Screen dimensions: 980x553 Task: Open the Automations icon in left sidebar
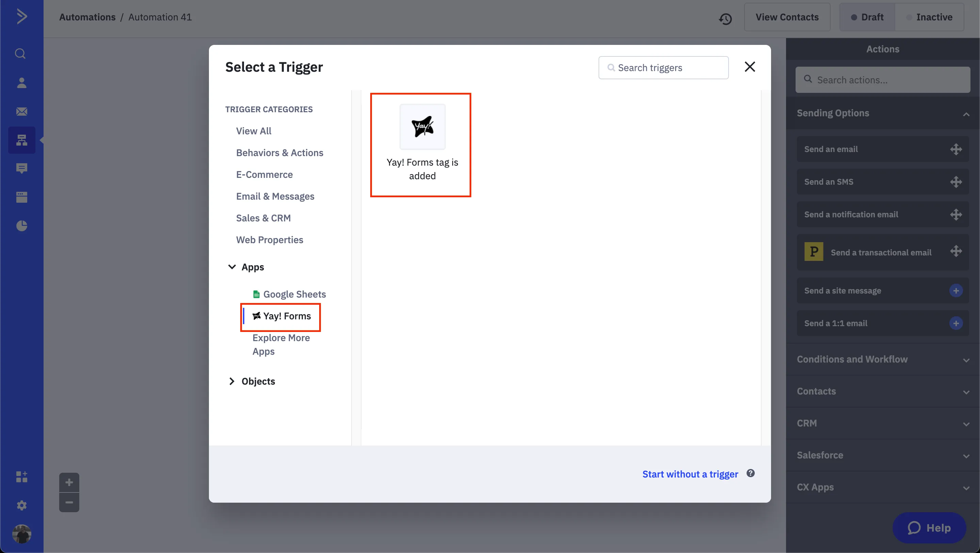click(x=22, y=140)
